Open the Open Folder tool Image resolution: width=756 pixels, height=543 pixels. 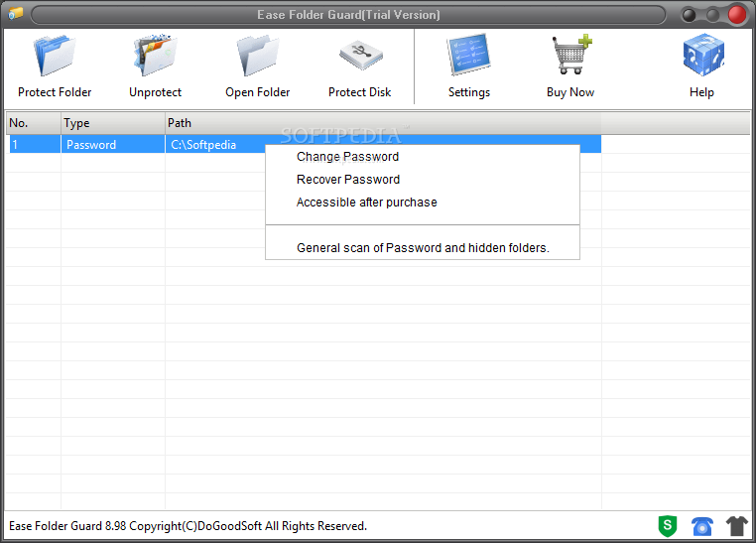point(258,56)
